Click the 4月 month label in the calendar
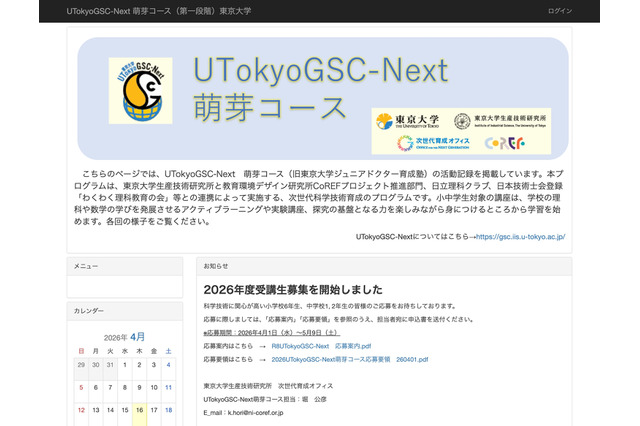The width and height of the screenshot is (640, 426). 138,337
